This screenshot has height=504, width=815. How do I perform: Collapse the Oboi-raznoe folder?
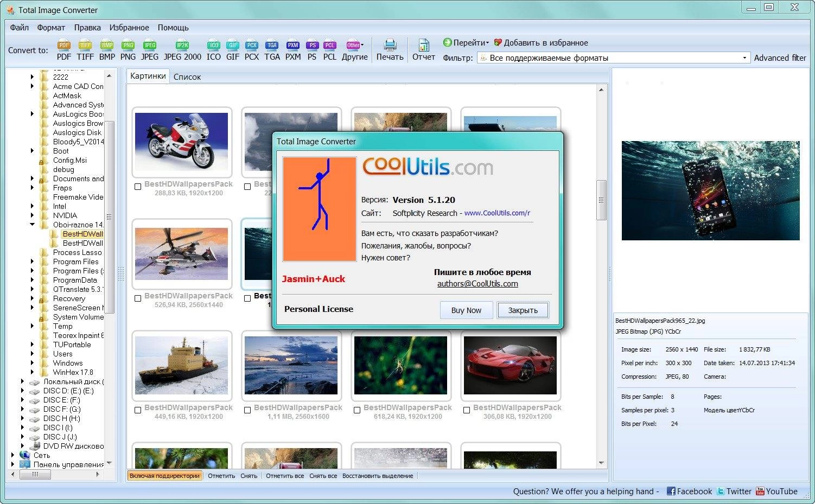(x=32, y=225)
